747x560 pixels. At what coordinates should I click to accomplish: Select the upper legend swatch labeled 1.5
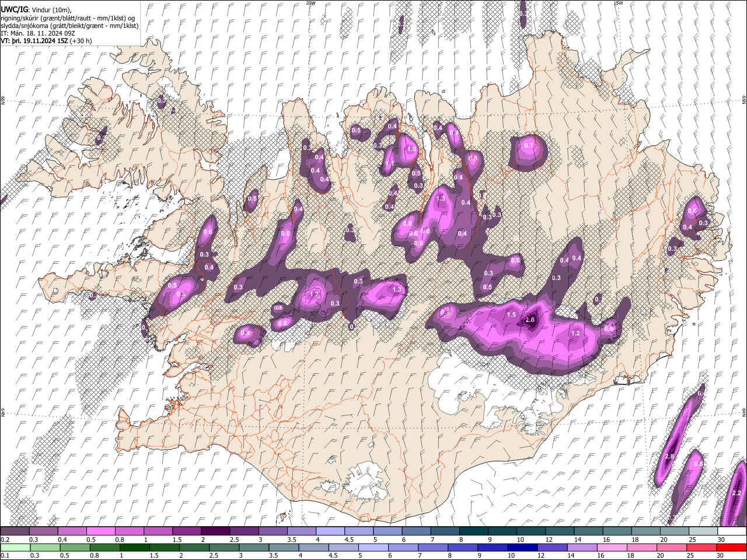pyautogui.click(x=186, y=531)
